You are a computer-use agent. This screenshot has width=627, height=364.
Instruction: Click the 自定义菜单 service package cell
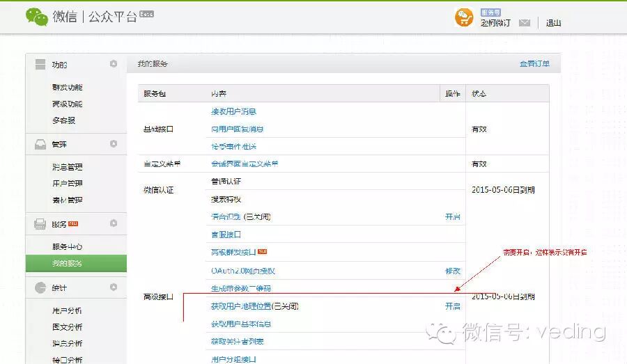pos(162,164)
